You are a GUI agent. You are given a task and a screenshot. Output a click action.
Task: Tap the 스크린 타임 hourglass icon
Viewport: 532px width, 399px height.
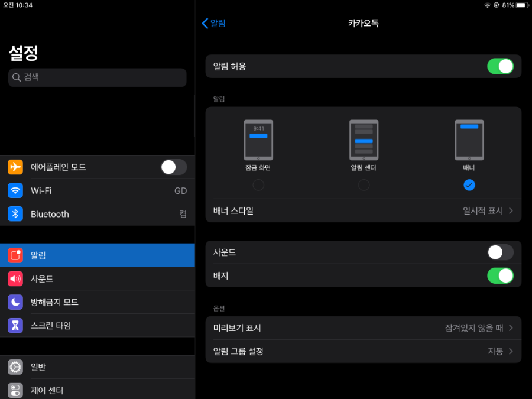pos(15,325)
